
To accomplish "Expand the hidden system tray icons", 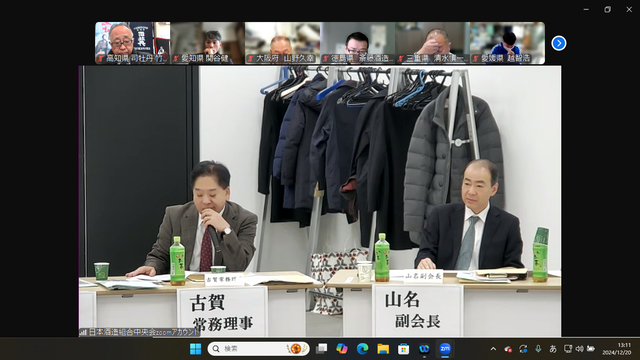I will 493,349.
